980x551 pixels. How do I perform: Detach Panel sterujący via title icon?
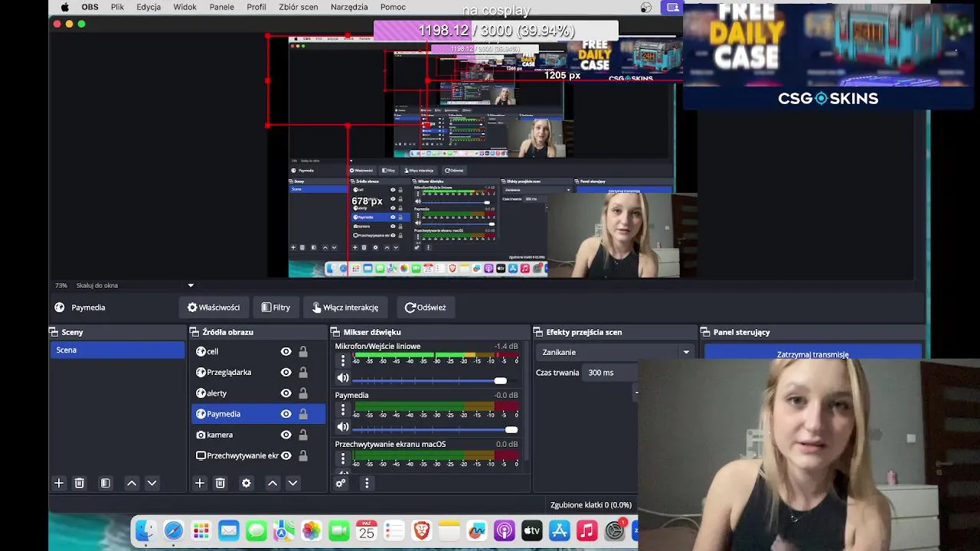705,332
